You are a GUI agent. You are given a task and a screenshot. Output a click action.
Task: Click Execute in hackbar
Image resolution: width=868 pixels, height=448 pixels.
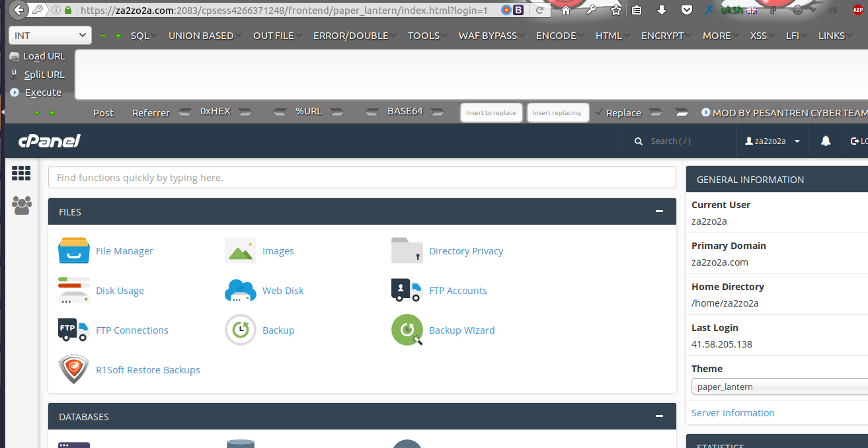pyautogui.click(x=36, y=93)
